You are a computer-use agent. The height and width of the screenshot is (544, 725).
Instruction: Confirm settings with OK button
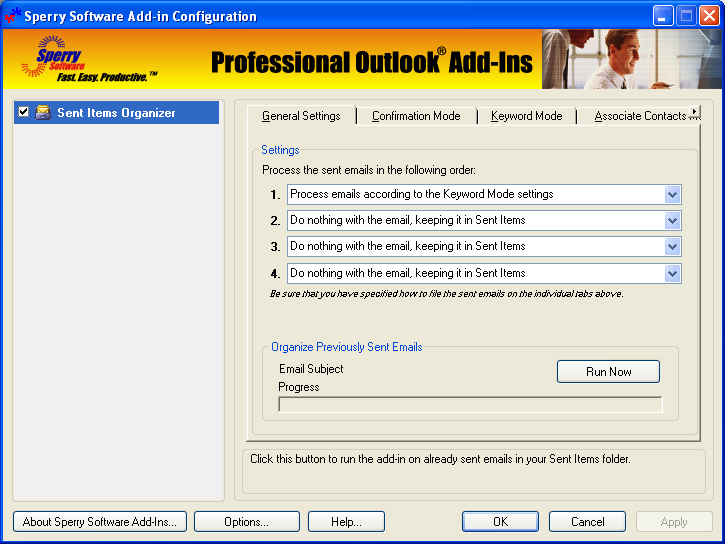pos(500,522)
